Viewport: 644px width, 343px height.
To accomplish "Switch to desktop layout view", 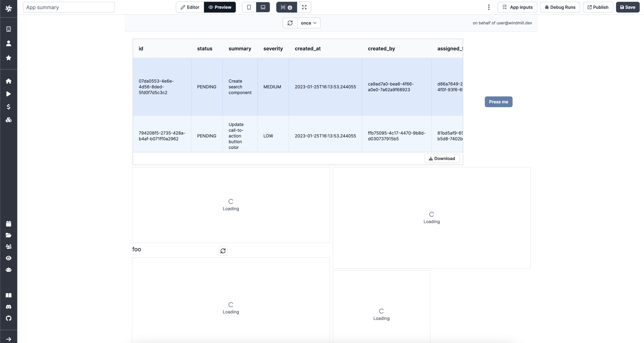I will coord(263,7).
